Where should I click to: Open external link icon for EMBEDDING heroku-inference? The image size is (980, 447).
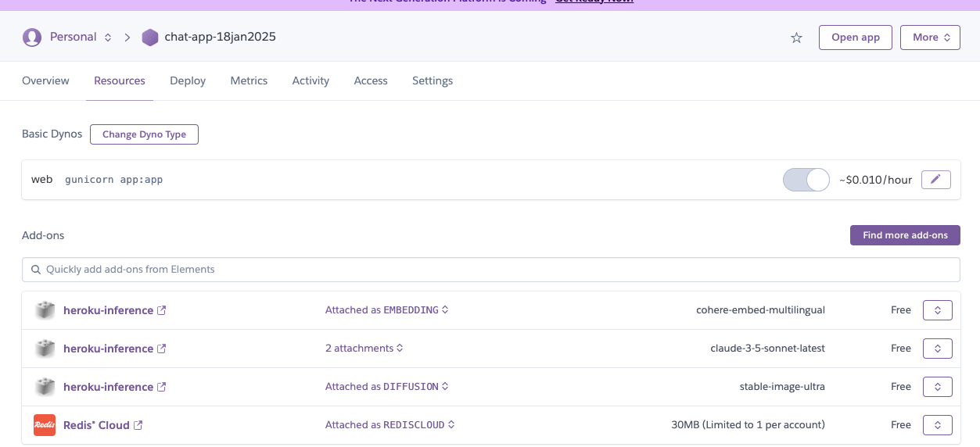pyautogui.click(x=162, y=310)
